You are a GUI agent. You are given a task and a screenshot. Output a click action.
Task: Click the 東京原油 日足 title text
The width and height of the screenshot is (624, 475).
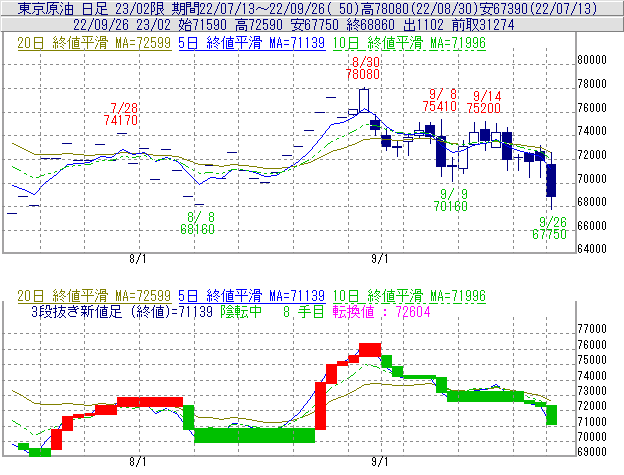(63, 9)
